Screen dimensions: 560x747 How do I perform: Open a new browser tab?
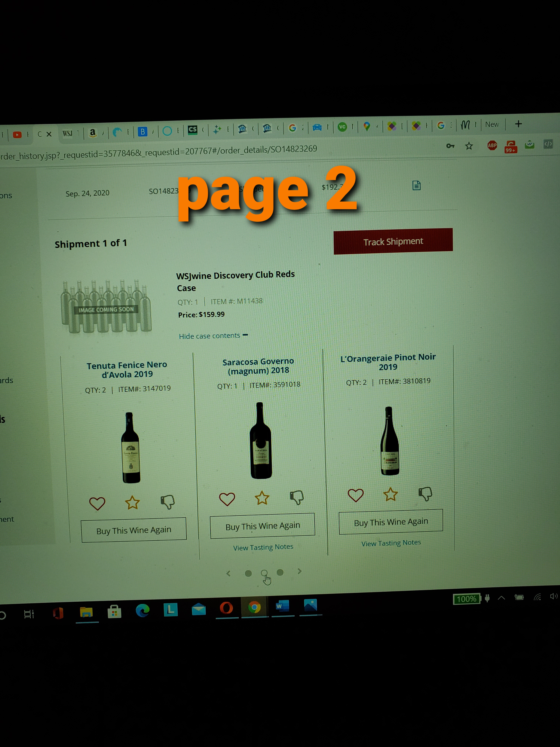pyautogui.click(x=519, y=124)
